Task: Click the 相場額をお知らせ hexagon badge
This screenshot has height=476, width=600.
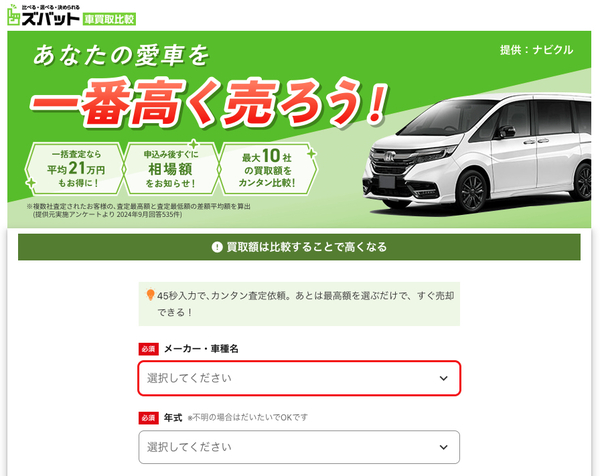Action: click(171, 169)
